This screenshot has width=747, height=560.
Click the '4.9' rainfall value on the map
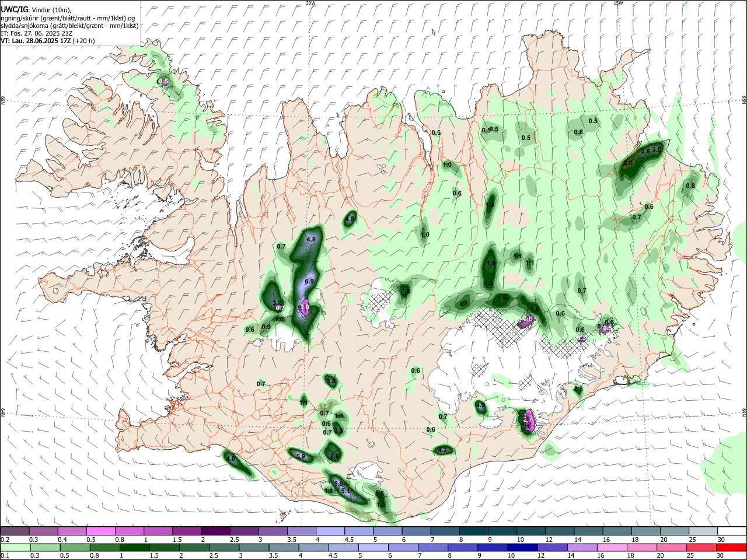[x=480, y=405]
